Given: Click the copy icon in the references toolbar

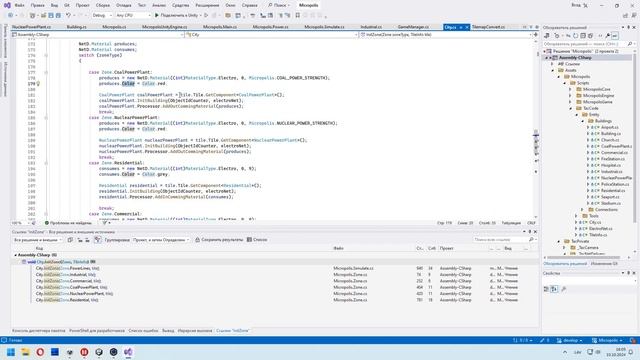Looking at the screenshot, I should pyautogui.click(x=70, y=240).
